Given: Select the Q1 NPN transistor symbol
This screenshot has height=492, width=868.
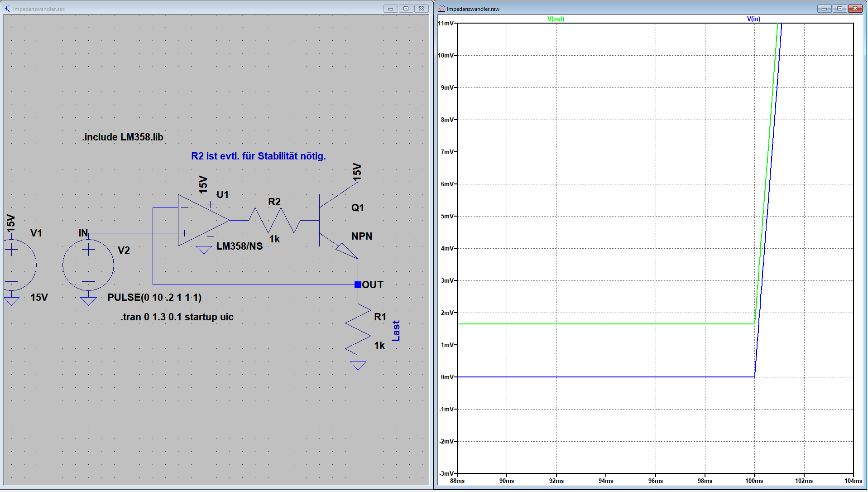Looking at the screenshot, I should pyautogui.click(x=338, y=220).
